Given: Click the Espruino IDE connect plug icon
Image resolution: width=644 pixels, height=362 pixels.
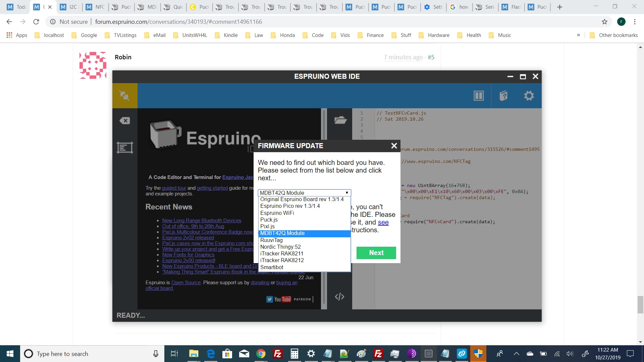Looking at the screenshot, I should [x=124, y=96].
